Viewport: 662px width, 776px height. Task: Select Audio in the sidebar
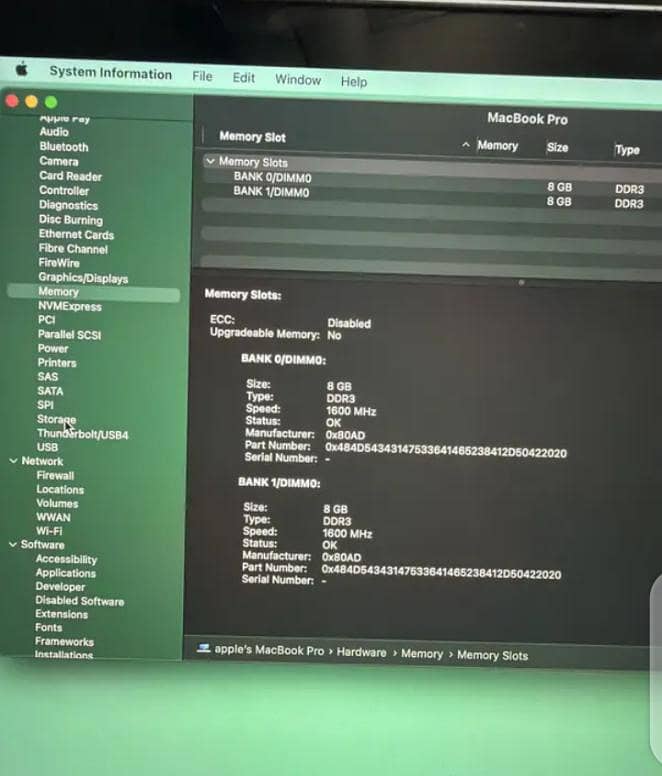coord(54,132)
